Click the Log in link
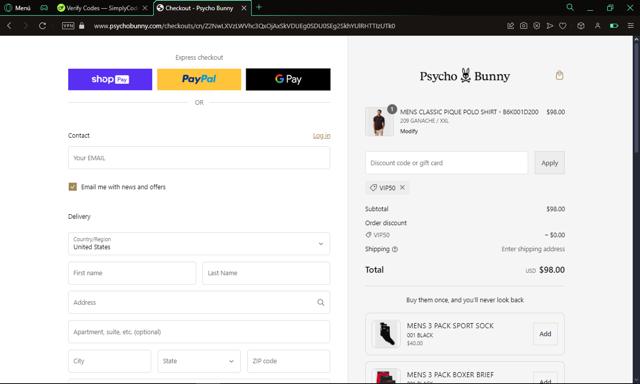 coord(322,135)
